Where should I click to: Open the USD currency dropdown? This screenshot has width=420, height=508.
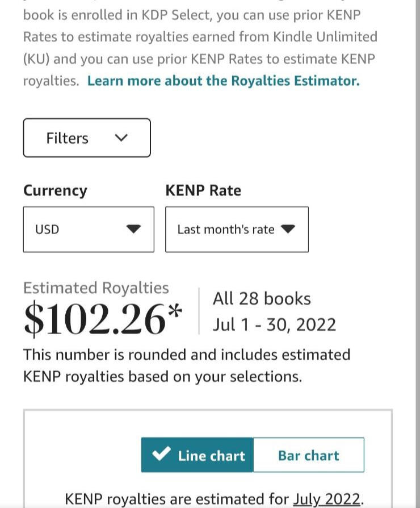[89, 230]
